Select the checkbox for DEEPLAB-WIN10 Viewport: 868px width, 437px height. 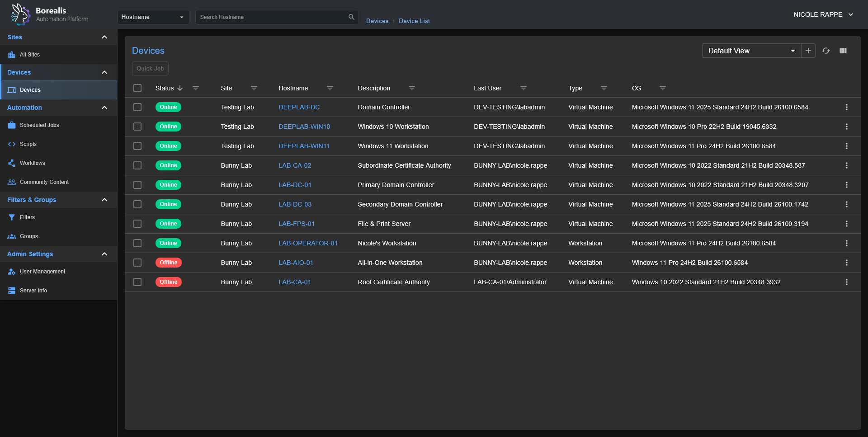point(137,127)
